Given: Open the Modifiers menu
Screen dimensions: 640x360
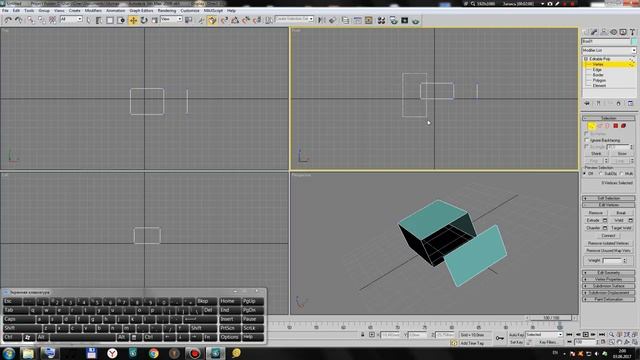Looking at the screenshot, I should (x=93, y=11).
